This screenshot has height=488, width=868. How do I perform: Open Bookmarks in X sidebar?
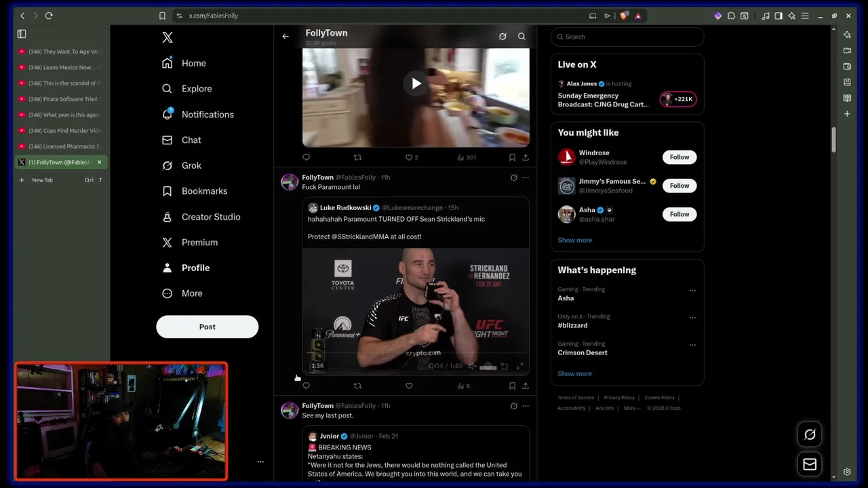coord(194,191)
